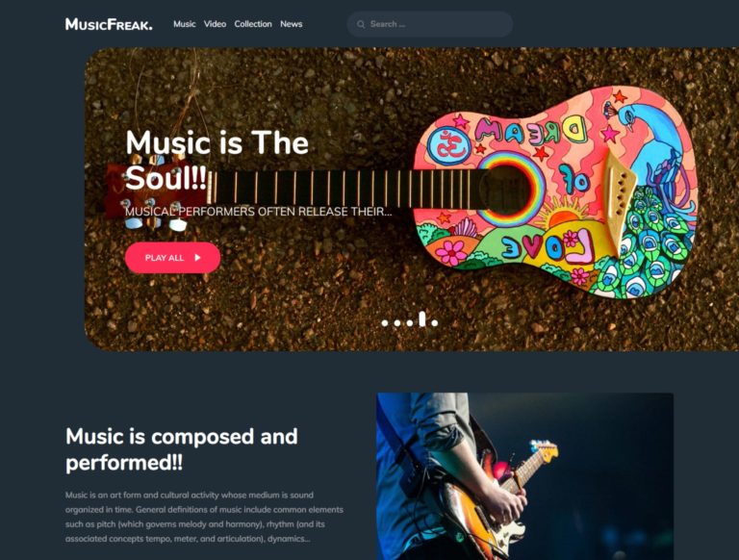The image size is (739, 560).
Task: Open the Collection page
Action: click(253, 24)
